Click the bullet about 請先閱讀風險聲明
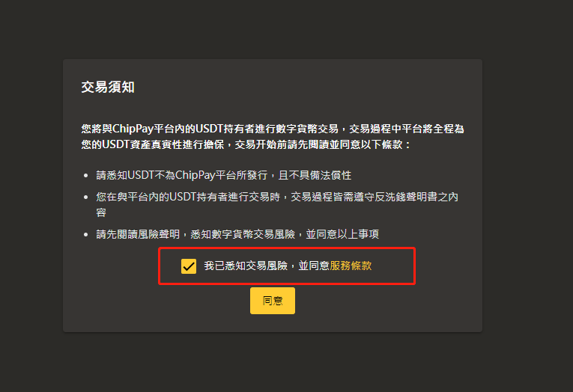This screenshot has width=573, height=392. [237, 234]
